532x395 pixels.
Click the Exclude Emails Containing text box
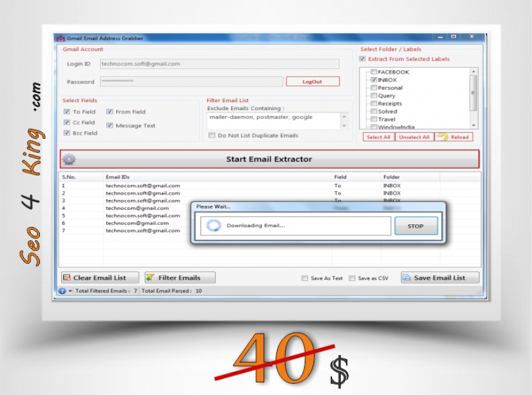click(x=273, y=121)
